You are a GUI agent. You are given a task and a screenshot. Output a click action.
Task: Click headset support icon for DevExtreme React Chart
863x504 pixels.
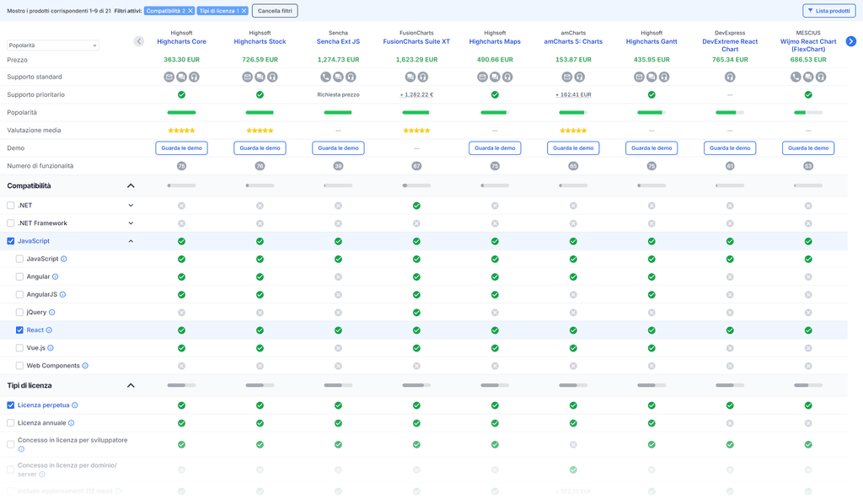point(730,77)
